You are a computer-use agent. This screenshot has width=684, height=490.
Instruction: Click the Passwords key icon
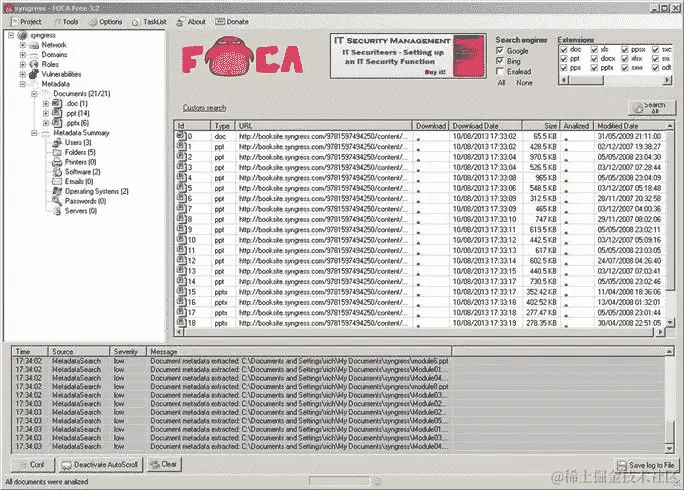(x=57, y=201)
